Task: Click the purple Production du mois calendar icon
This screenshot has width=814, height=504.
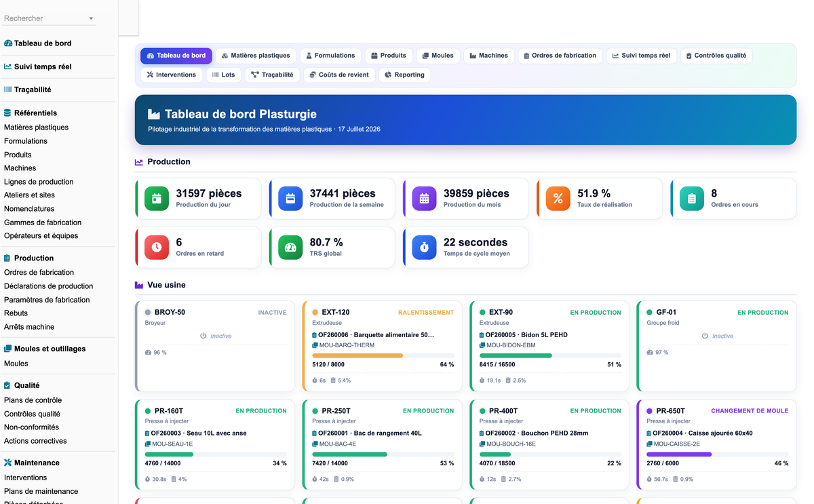Action: tap(424, 199)
